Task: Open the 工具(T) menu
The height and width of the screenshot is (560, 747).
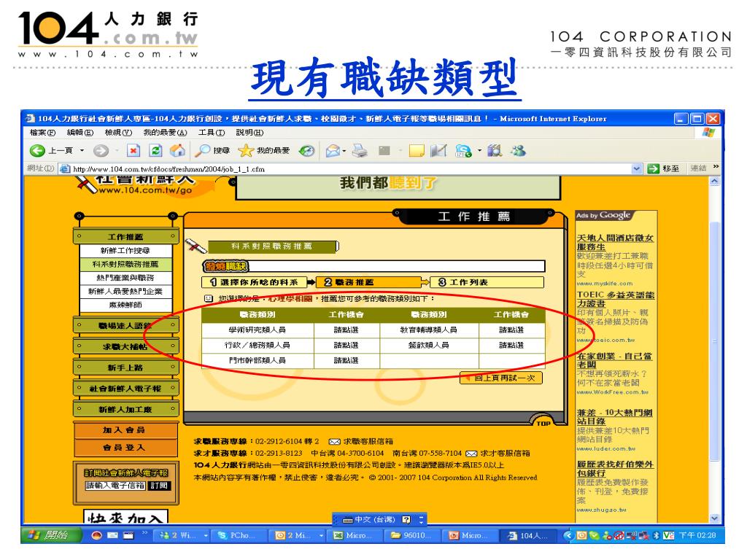Action: (212, 133)
